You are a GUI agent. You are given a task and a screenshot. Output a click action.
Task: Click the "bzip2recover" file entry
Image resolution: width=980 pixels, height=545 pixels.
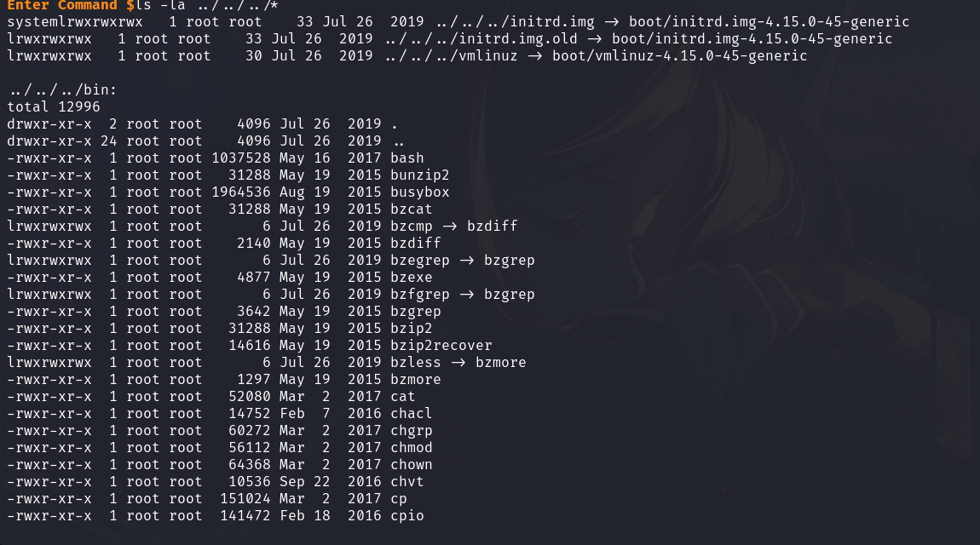coord(441,345)
